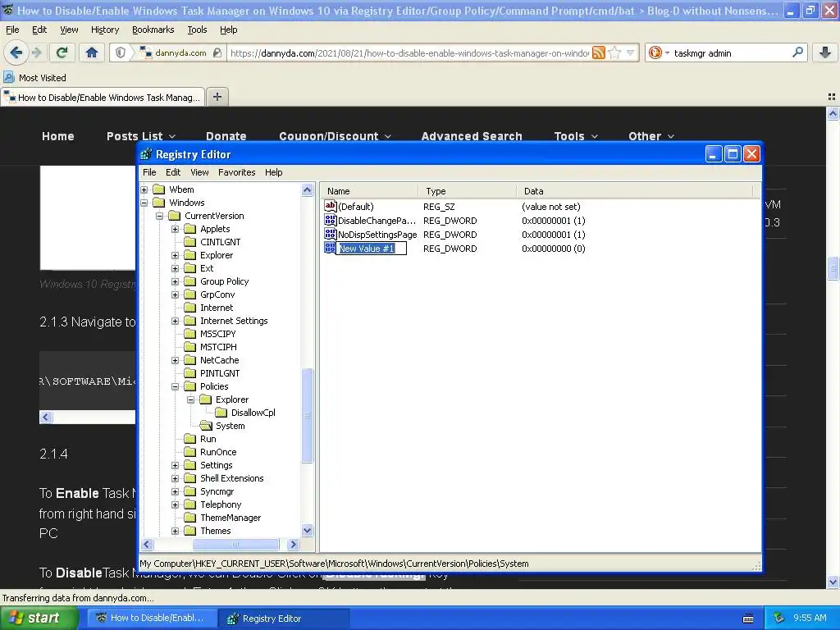Click the NoDispSettingsPage DWORD value icon
The height and width of the screenshot is (630, 840).
330,234
